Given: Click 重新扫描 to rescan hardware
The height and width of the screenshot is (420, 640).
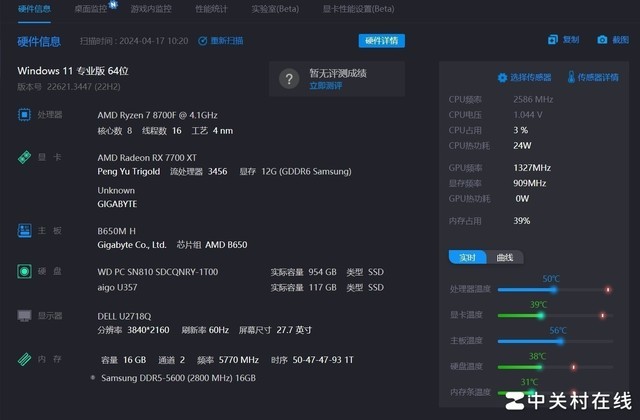Looking at the screenshot, I should [x=220, y=41].
